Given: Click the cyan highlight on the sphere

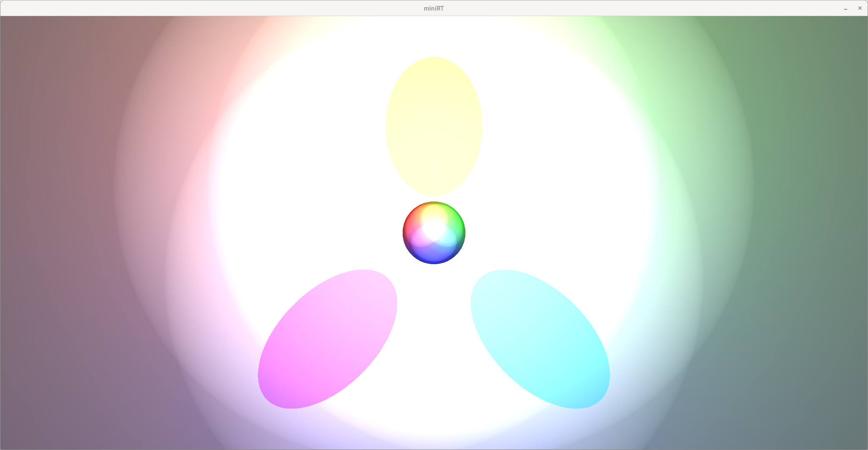Looking at the screenshot, I should pyautogui.click(x=449, y=238).
